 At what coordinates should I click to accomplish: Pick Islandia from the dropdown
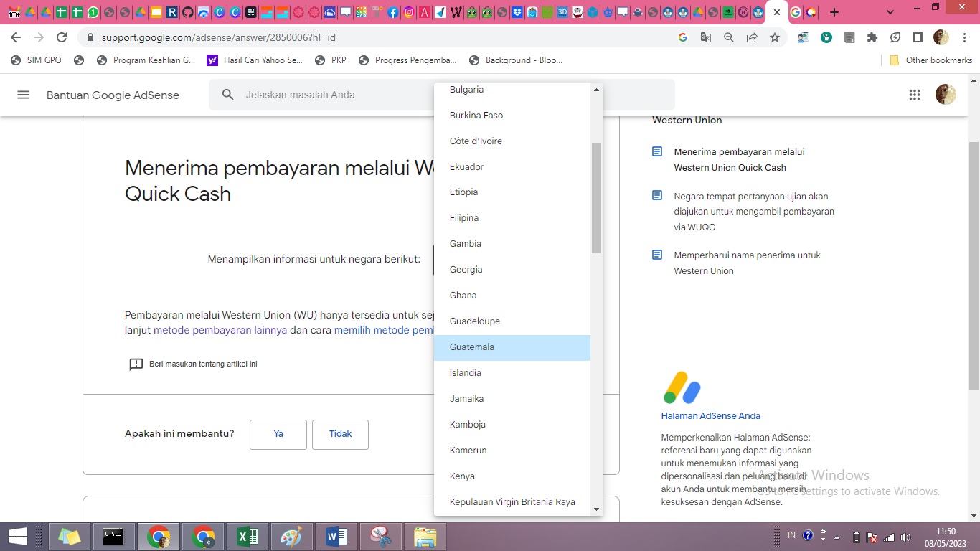point(512,373)
